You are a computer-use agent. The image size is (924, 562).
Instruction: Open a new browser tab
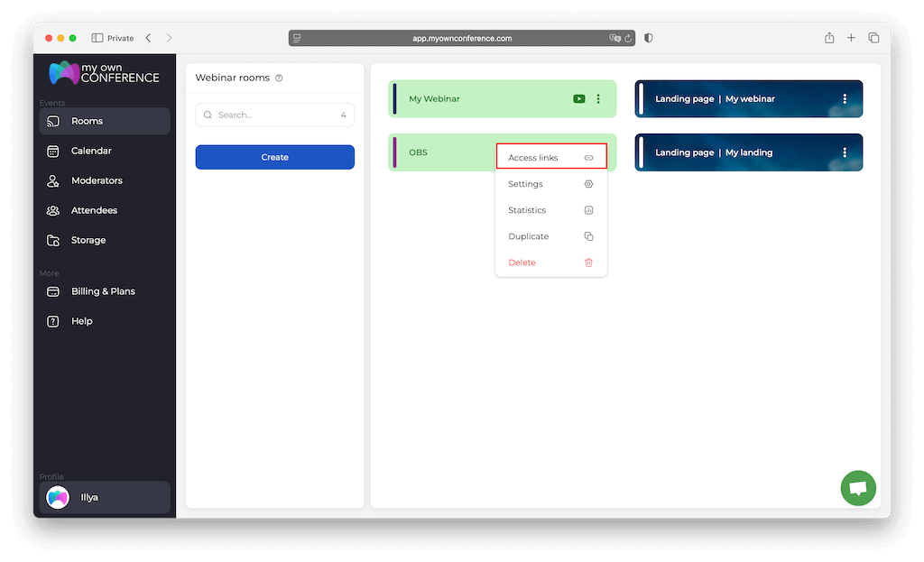click(851, 38)
